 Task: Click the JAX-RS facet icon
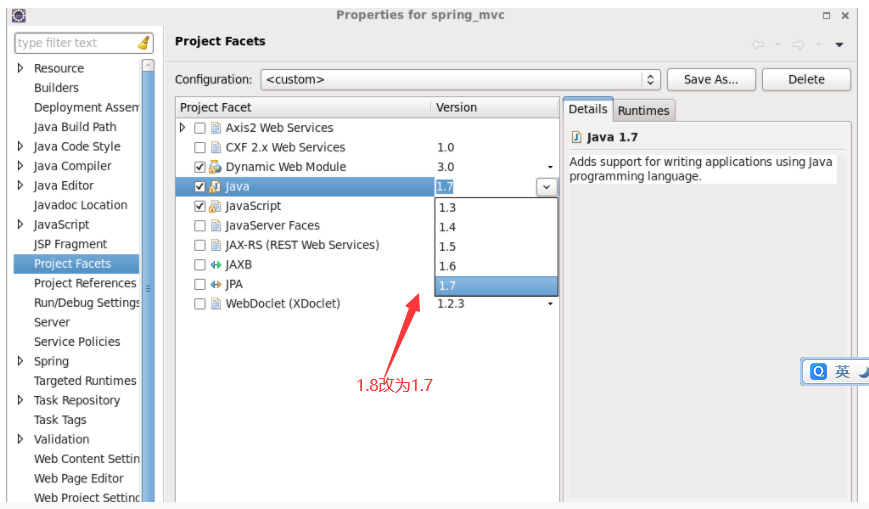[x=216, y=245]
